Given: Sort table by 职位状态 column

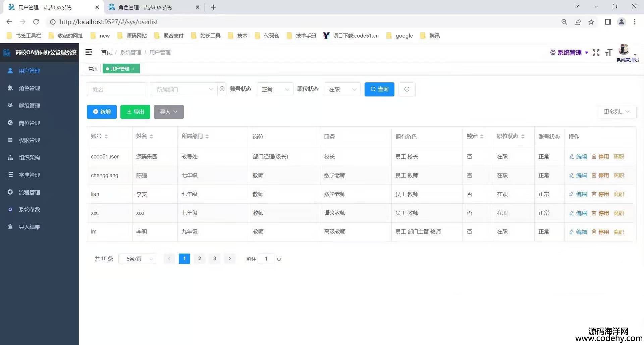Looking at the screenshot, I should point(523,136).
